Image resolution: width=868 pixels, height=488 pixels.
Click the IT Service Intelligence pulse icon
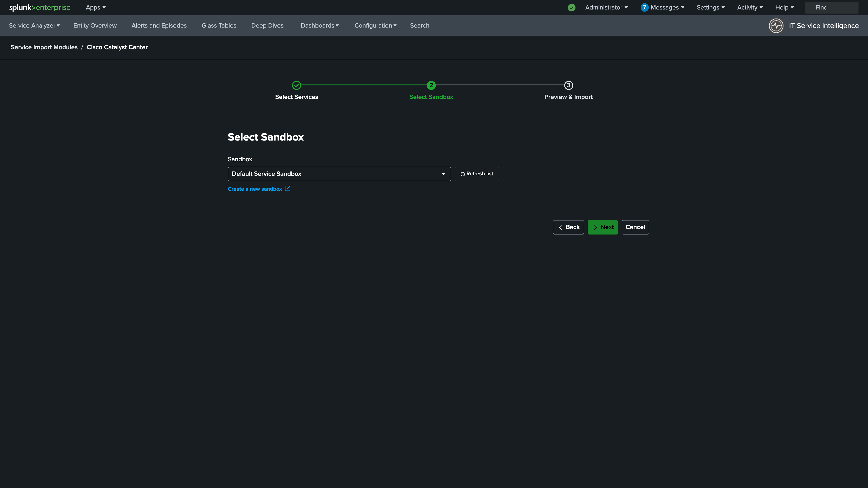pyautogui.click(x=776, y=26)
